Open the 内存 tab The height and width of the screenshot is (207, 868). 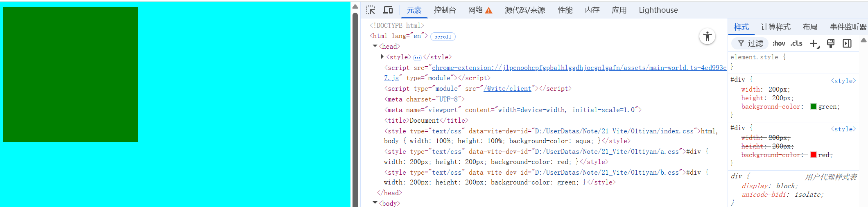pyautogui.click(x=592, y=10)
